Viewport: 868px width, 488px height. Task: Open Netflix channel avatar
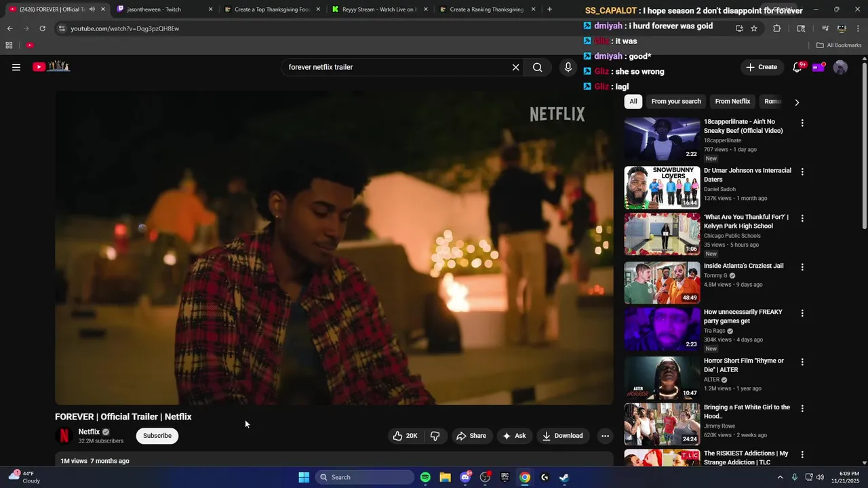click(64, 436)
